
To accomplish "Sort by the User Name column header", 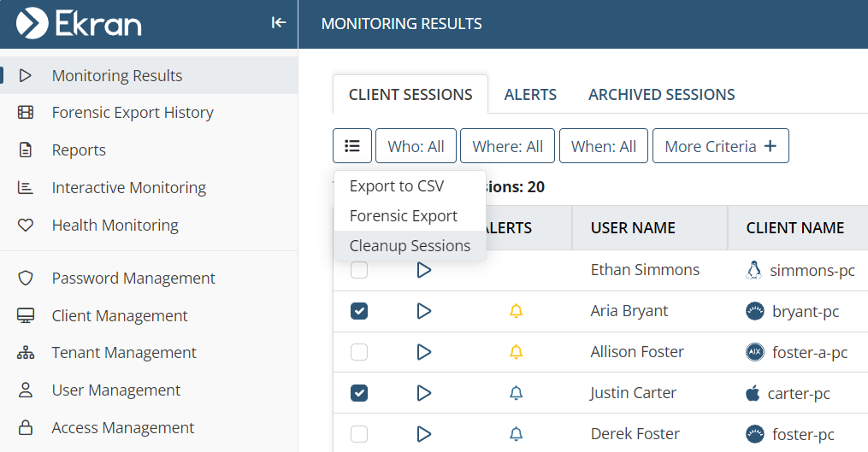I will [x=633, y=227].
